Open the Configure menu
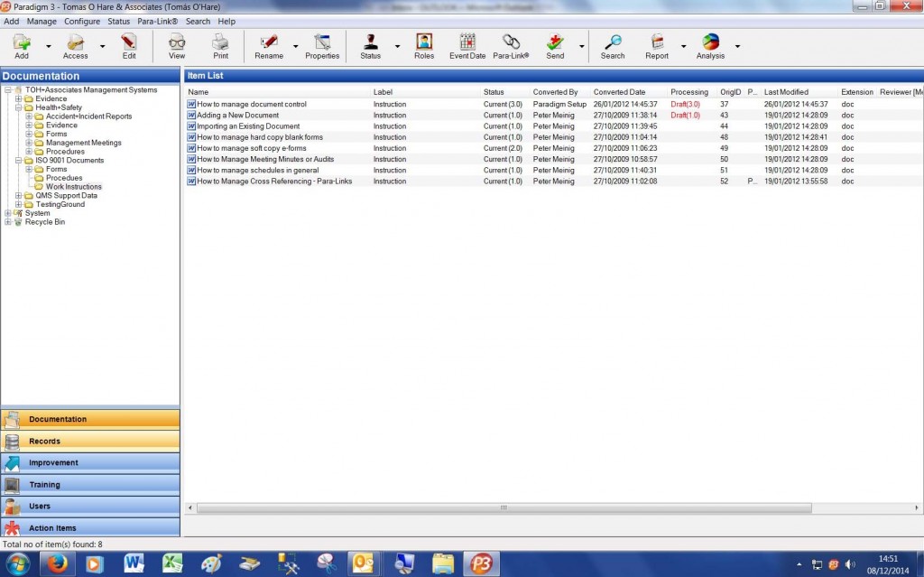The image size is (924, 577). (x=82, y=22)
